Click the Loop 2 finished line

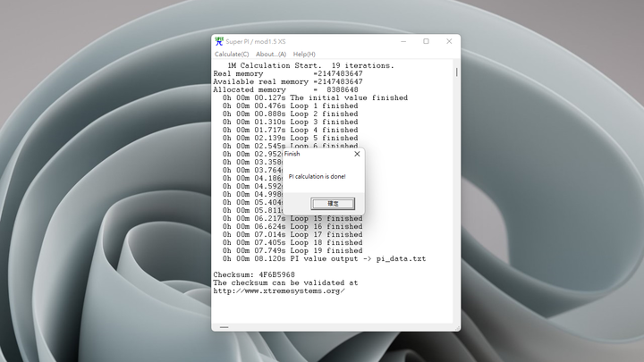(290, 114)
